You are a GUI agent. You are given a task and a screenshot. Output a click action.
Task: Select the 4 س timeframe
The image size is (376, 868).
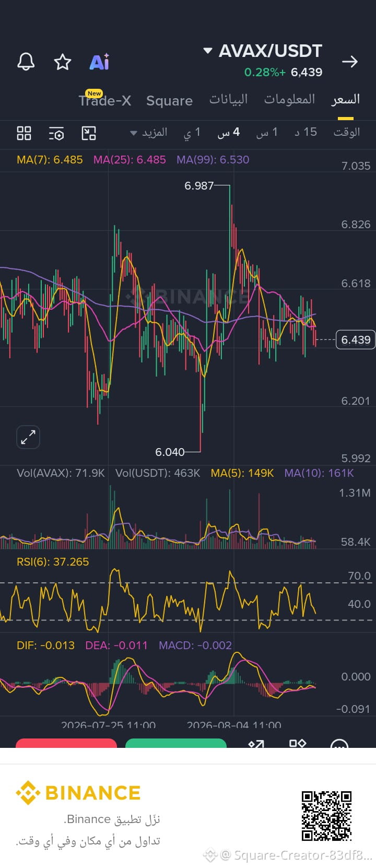(229, 132)
